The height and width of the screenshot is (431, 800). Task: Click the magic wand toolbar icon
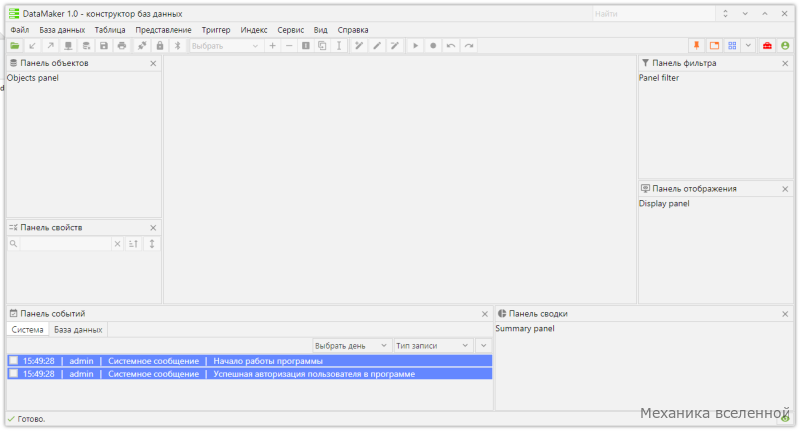[x=359, y=46]
